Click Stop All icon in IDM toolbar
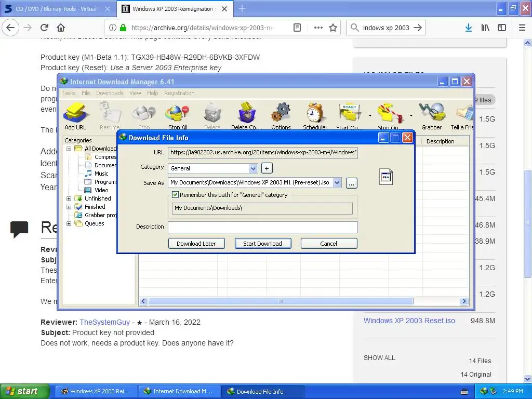532x399 pixels. coord(178,116)
